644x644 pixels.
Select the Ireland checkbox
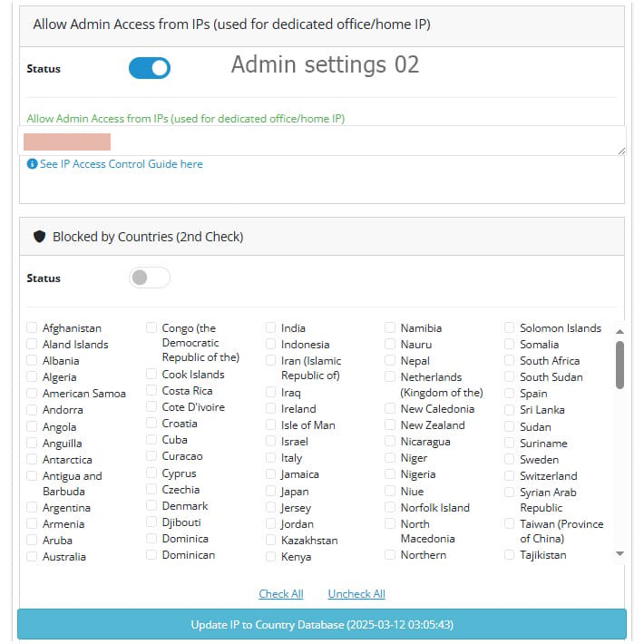point(270,408)
